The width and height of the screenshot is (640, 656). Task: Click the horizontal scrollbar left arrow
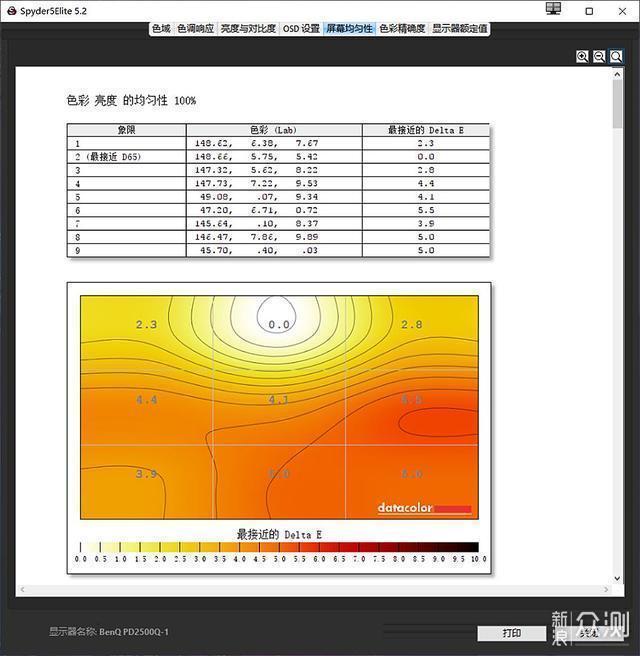(x=22, y=589)
